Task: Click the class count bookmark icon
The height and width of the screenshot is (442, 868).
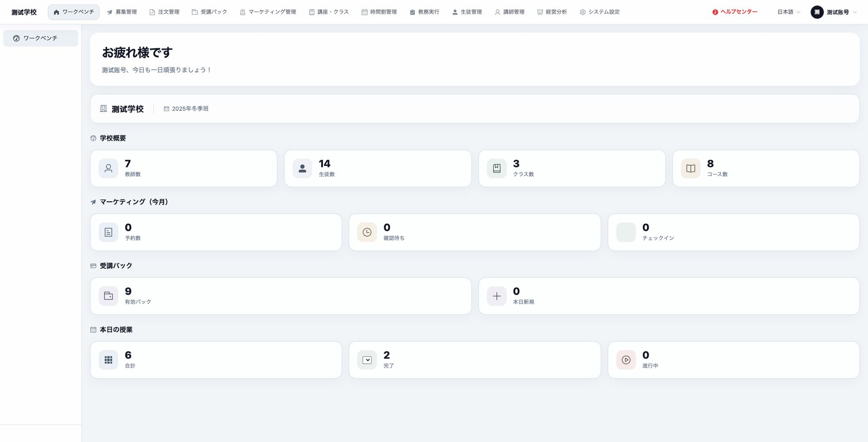Action: click(x=496, y=168)
